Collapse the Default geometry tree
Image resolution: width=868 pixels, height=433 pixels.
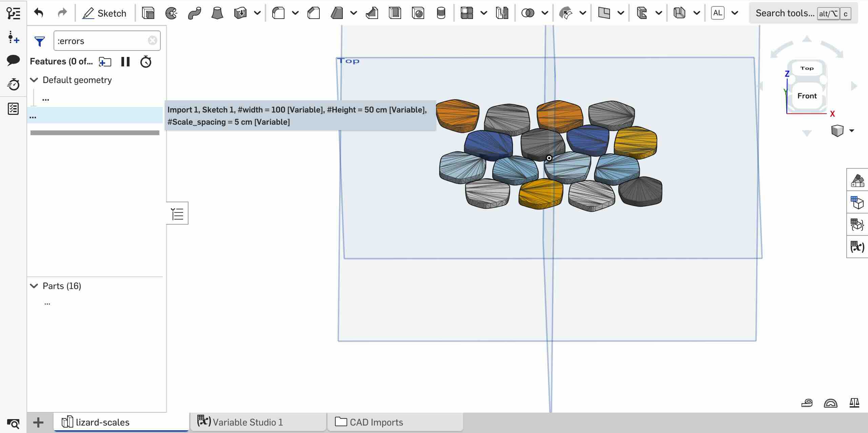(34, 80)
